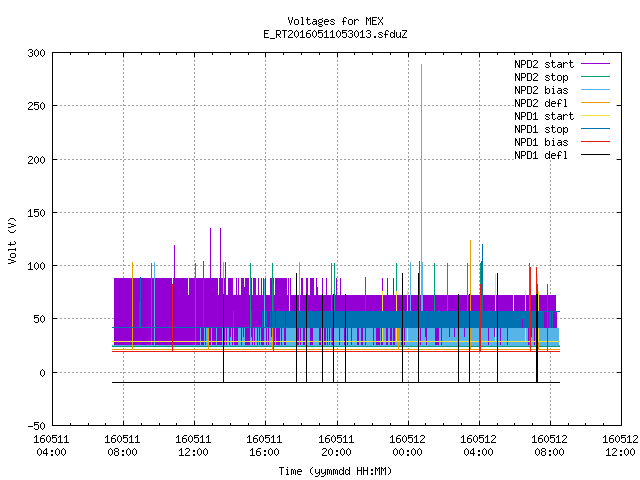Click the '160512 04:00' time tick label
The image size is (640, 480).
[478, 446]
